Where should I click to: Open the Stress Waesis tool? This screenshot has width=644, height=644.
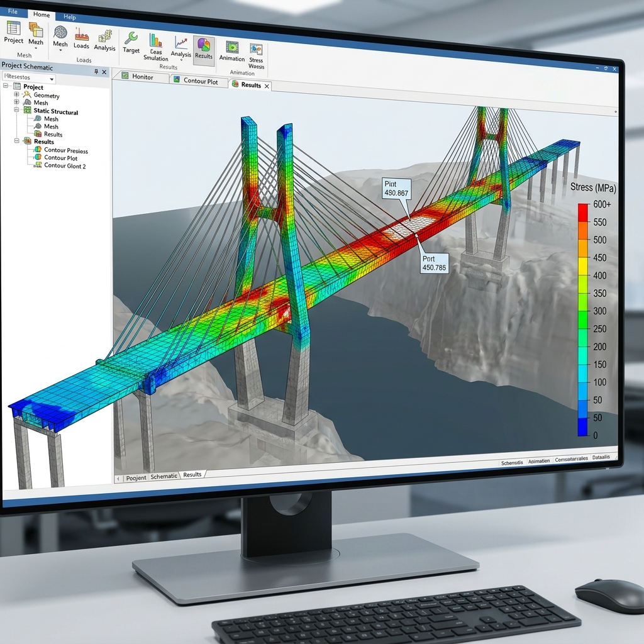(257, 56)
